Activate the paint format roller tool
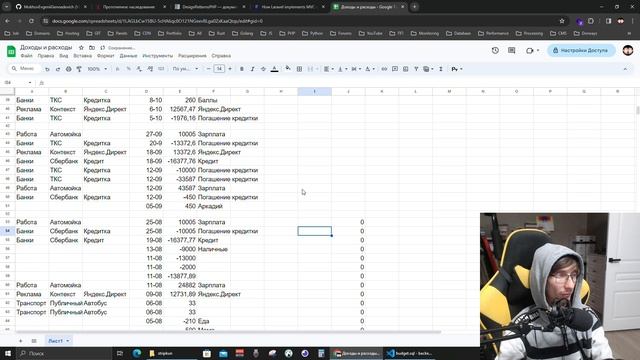This screenshot has height=360, width=640. point(79,69)
